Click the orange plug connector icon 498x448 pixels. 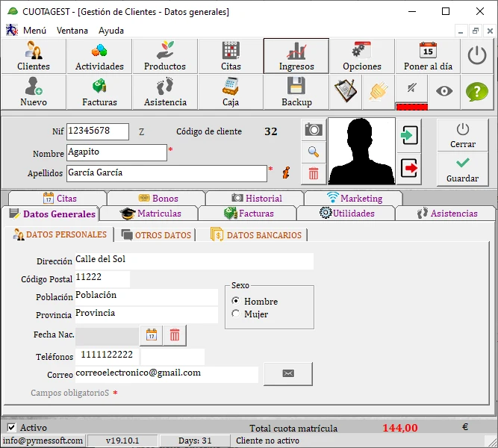coord(379,92)
